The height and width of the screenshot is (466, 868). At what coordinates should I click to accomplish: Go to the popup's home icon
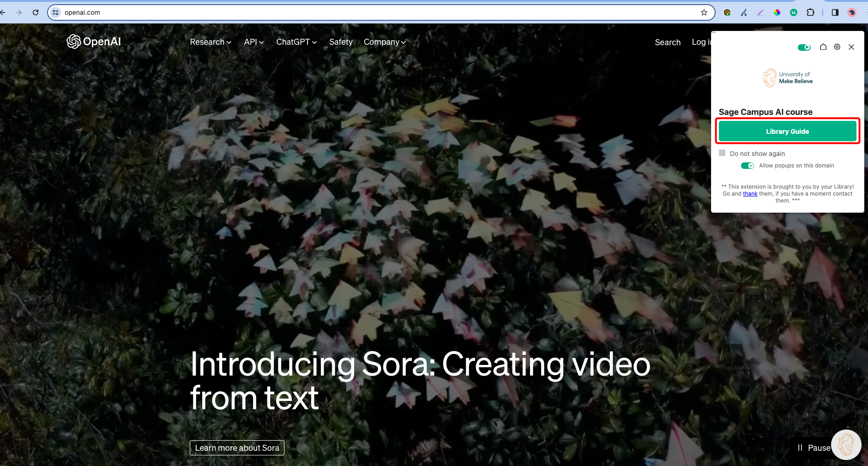pyautogui.click(x=823, y=47)
